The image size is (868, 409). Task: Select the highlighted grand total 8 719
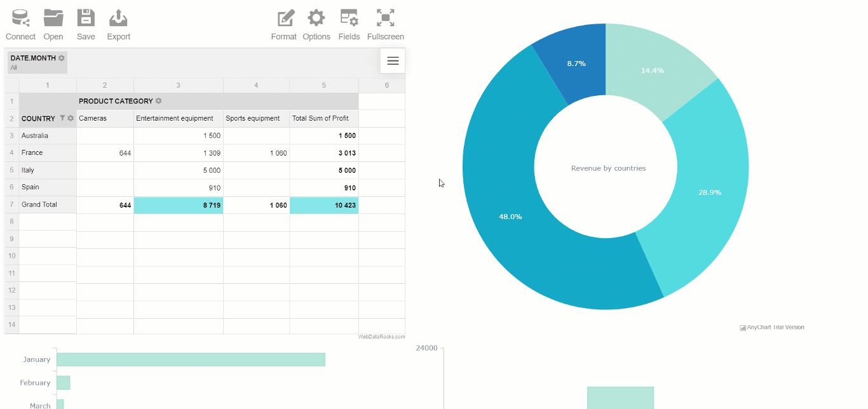[x=179, y=205]
